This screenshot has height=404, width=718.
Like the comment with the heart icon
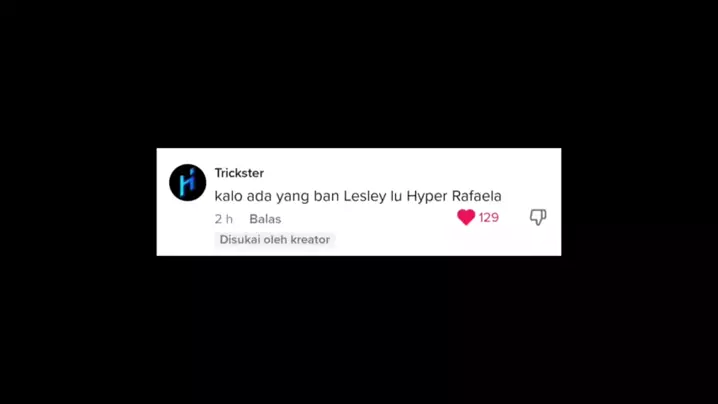[466, 217]
